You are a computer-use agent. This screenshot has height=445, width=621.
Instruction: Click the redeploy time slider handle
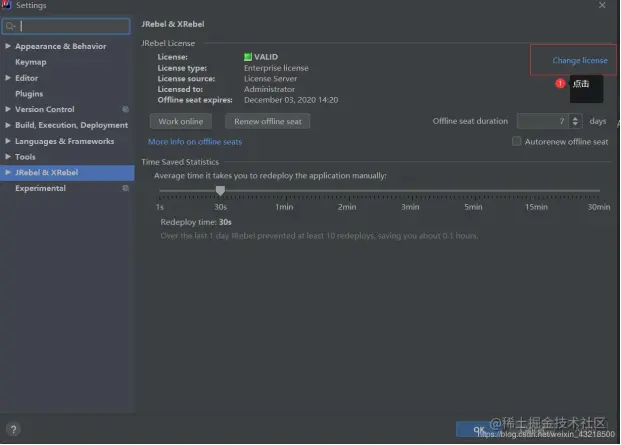click(220, 190)
